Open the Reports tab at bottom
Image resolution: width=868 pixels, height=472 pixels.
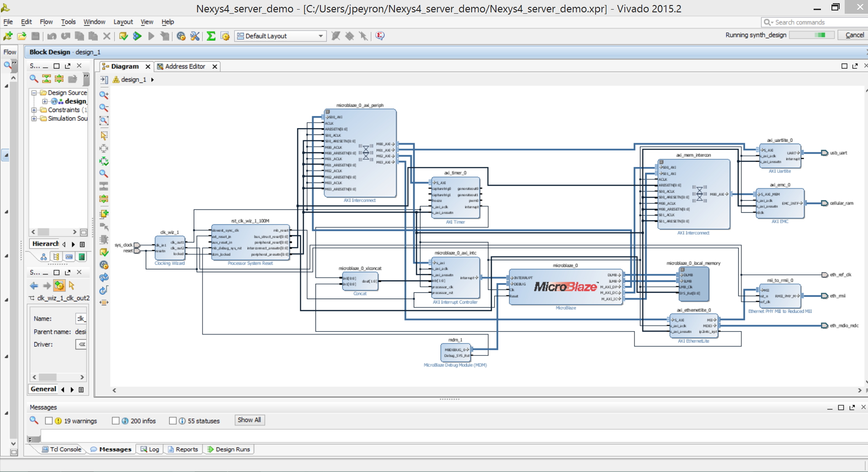(183, 450)
